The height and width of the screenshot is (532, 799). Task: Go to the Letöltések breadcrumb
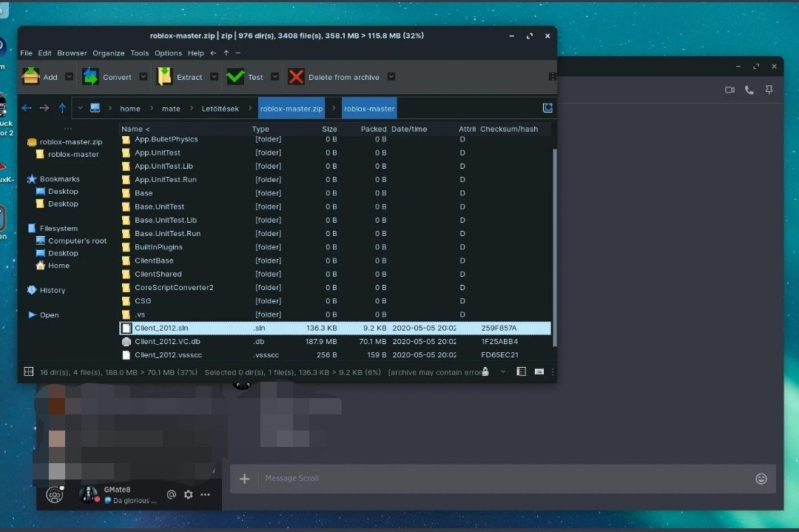(x=220, y=109)
